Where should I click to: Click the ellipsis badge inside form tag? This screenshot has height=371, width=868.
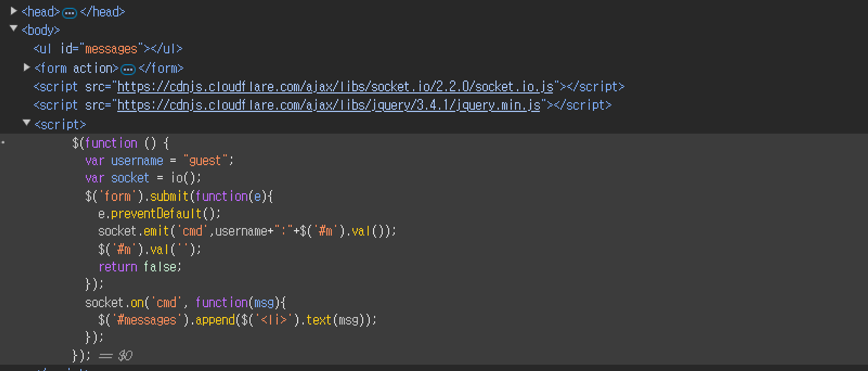128,69
